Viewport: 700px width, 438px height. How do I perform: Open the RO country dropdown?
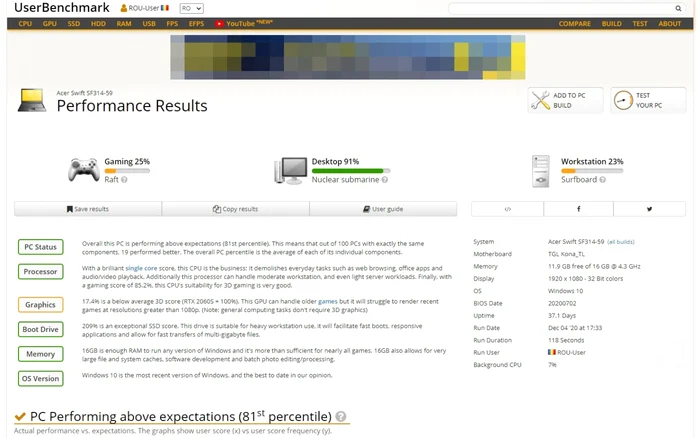click(x=192, y=8)
